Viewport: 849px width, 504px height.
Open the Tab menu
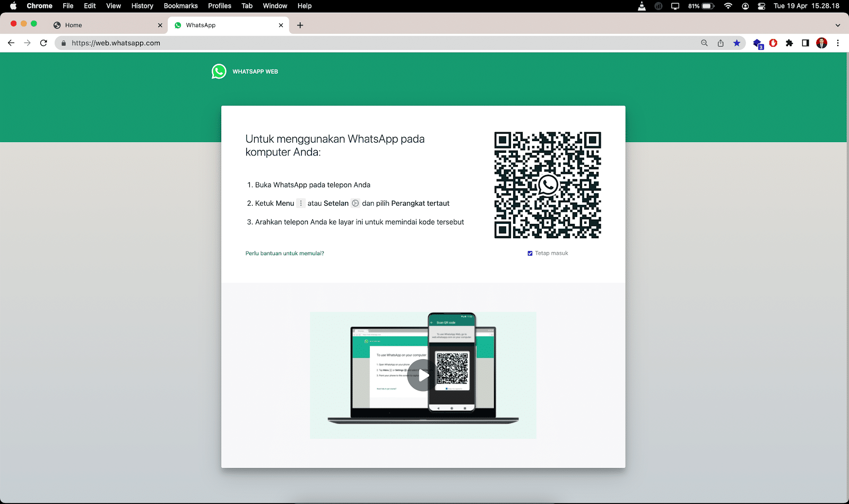point(247,6)
